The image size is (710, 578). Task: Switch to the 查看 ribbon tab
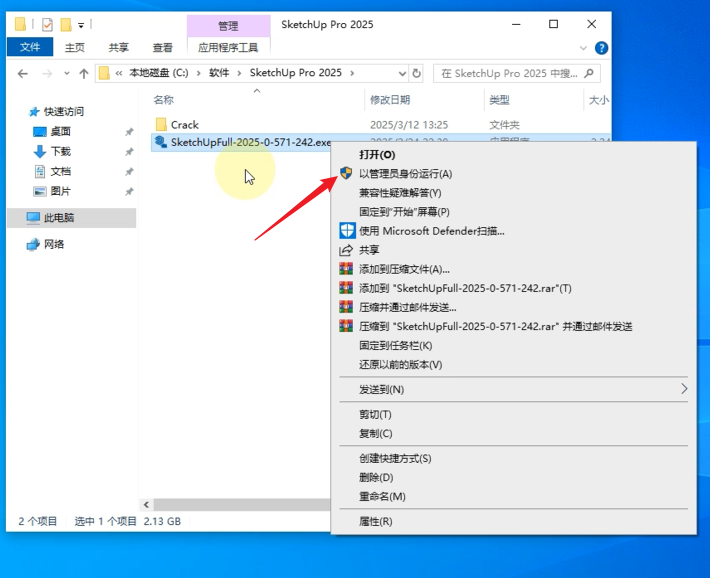163,48
